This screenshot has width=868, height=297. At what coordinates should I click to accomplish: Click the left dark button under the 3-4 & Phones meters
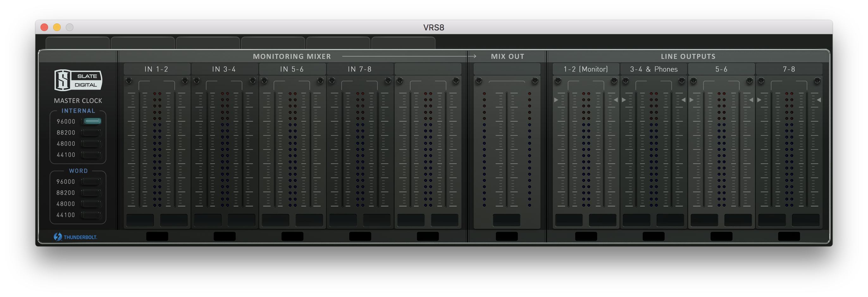(x=636, y=220)
